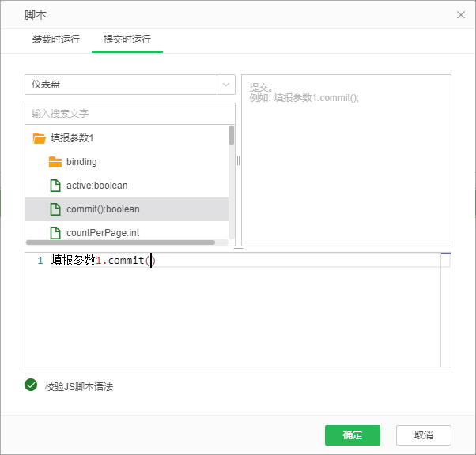Switch to the 装载时运行 tab
Screen dimensions: 476x455
(x=55, y=39)
